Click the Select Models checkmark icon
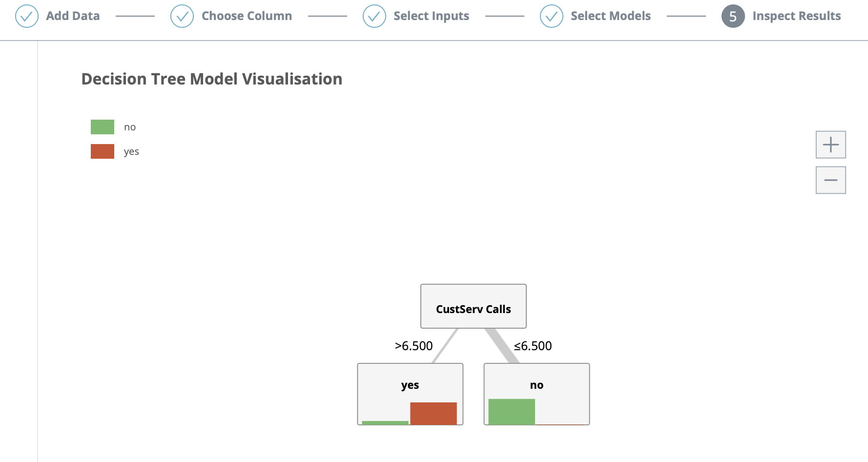 pyautogui.click(x=552, y=16)
